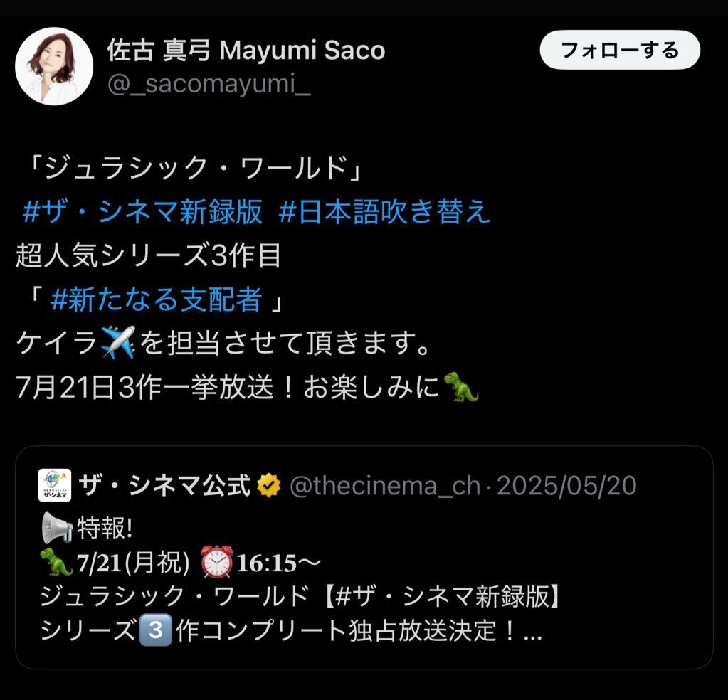Open the @_sacomayumi_ handle
The image size is (728, 700).
point(209,84)
